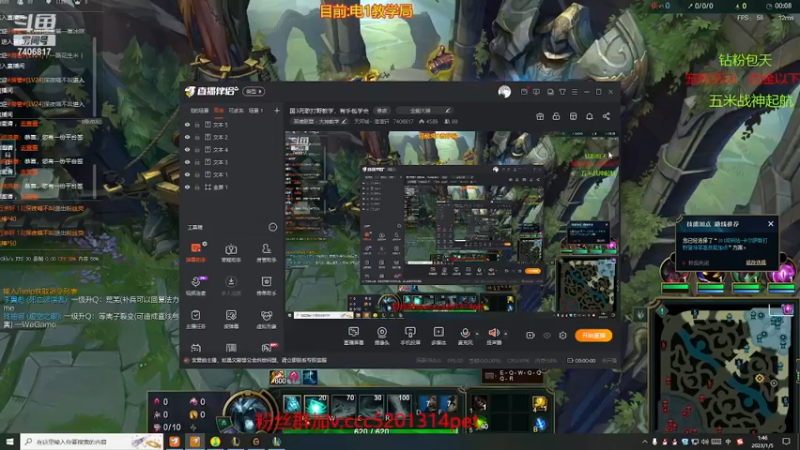Select the 全屏 1 source row

[231, 187]
